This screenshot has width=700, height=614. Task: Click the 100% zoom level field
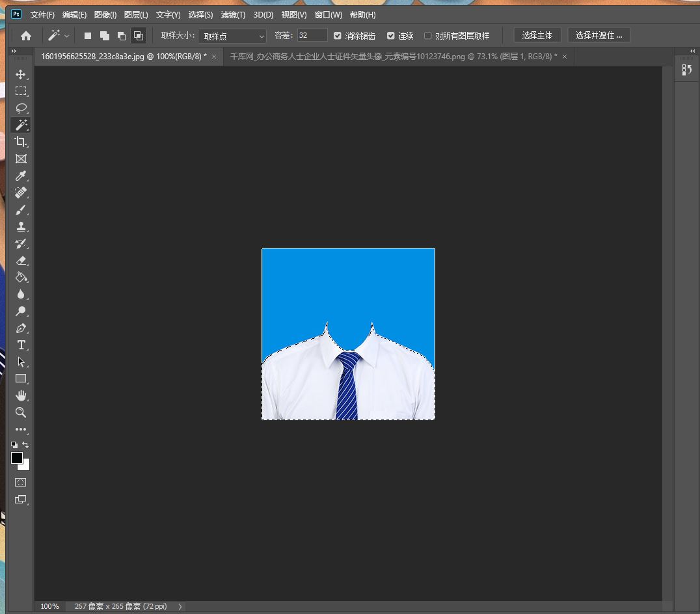point(49,606)
